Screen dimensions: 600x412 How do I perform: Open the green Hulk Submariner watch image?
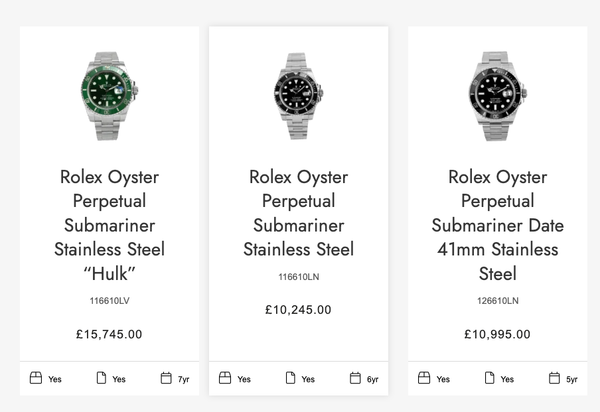(x=109, y=96)
